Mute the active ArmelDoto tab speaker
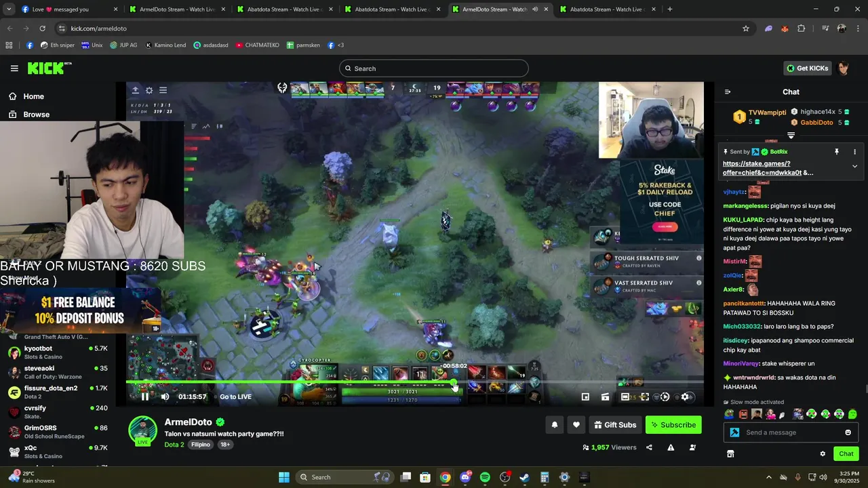The width and height of the screenshot is (868, 488). click(535, 9)
